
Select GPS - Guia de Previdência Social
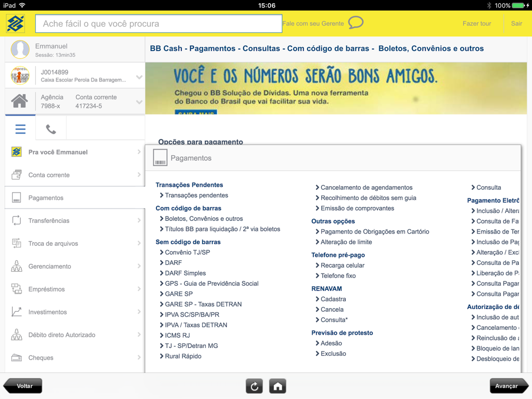[x=212, y=284]
